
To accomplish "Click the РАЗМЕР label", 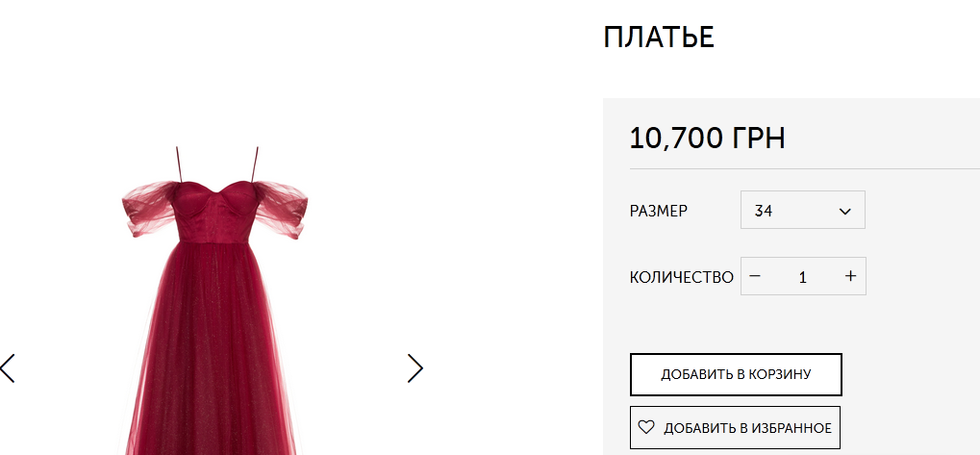I will tap(659, 211).
